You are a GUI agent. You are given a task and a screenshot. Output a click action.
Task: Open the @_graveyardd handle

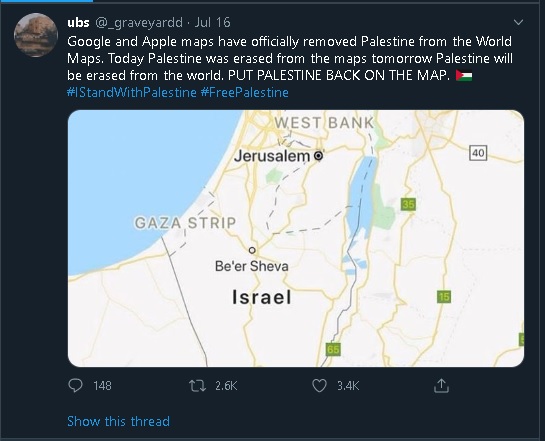click(139, 23)
